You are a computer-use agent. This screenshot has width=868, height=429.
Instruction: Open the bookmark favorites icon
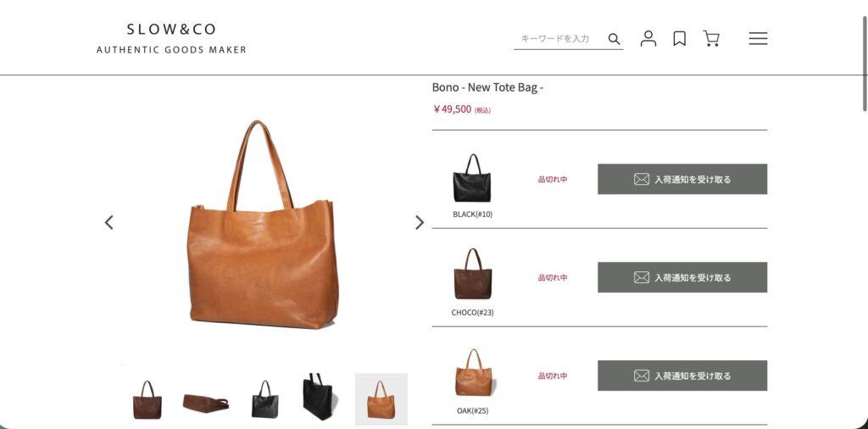(x=679, y=38)
